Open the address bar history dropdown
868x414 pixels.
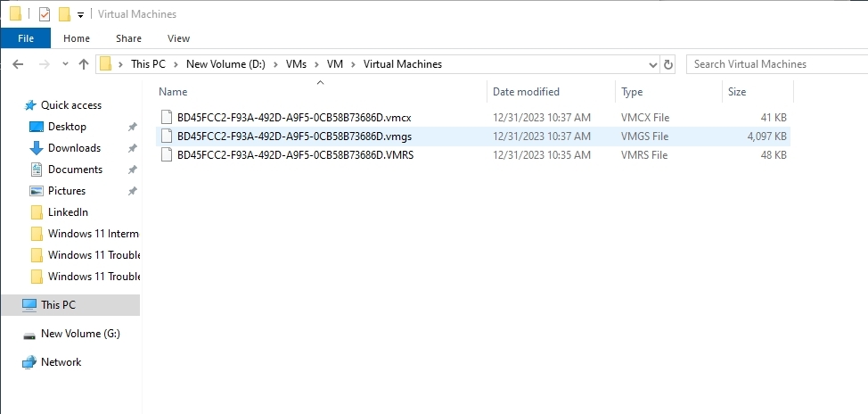point(652,65)
